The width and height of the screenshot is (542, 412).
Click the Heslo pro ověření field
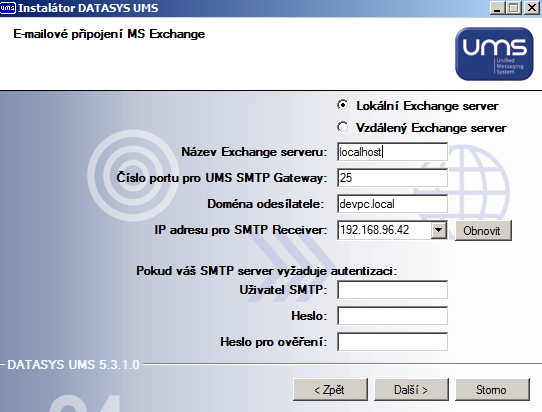(392, 342)
